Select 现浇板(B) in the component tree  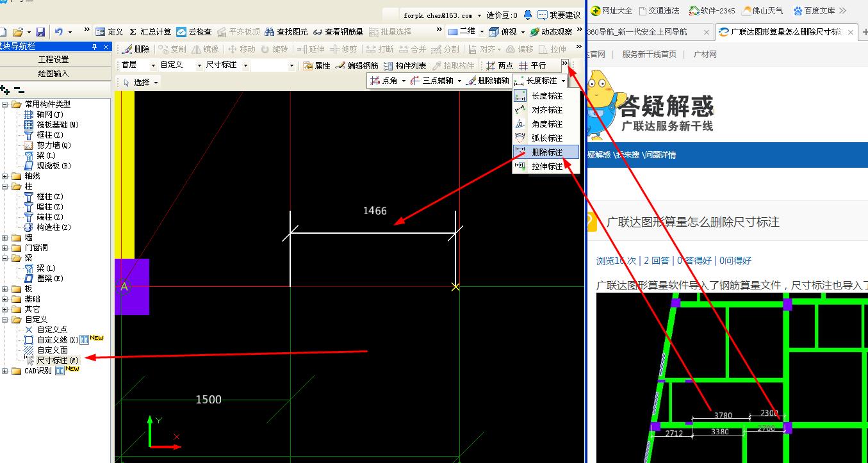54,166
